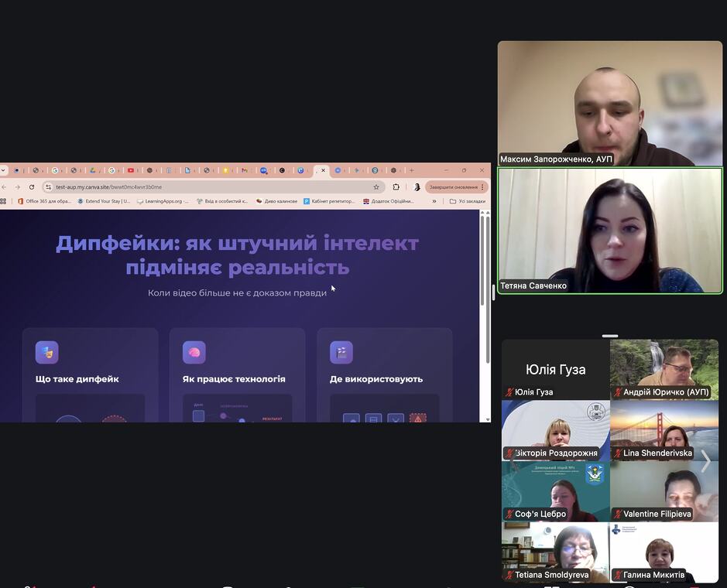727x588 pixels.
Task: Open the Chrome profile avatar
Action: [417, 187]
